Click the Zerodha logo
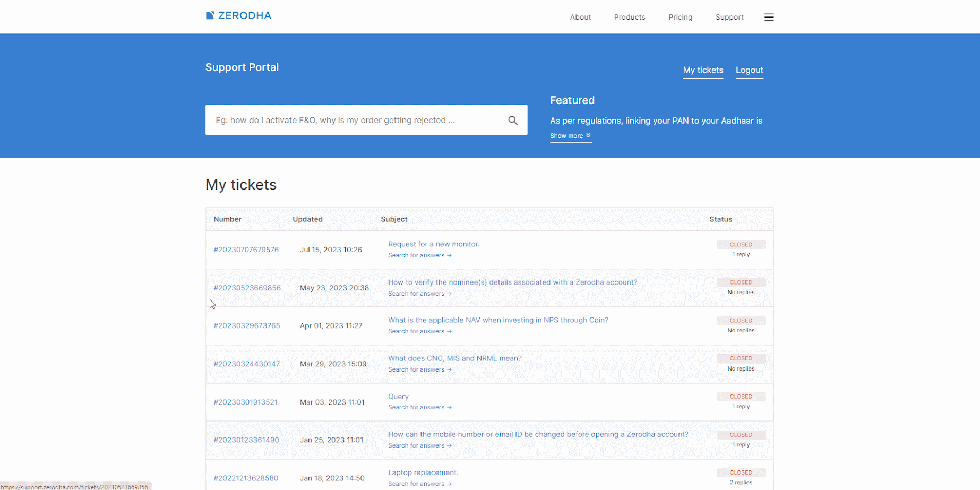Viewport: 980px width, 490px height. tap(238, 16)
